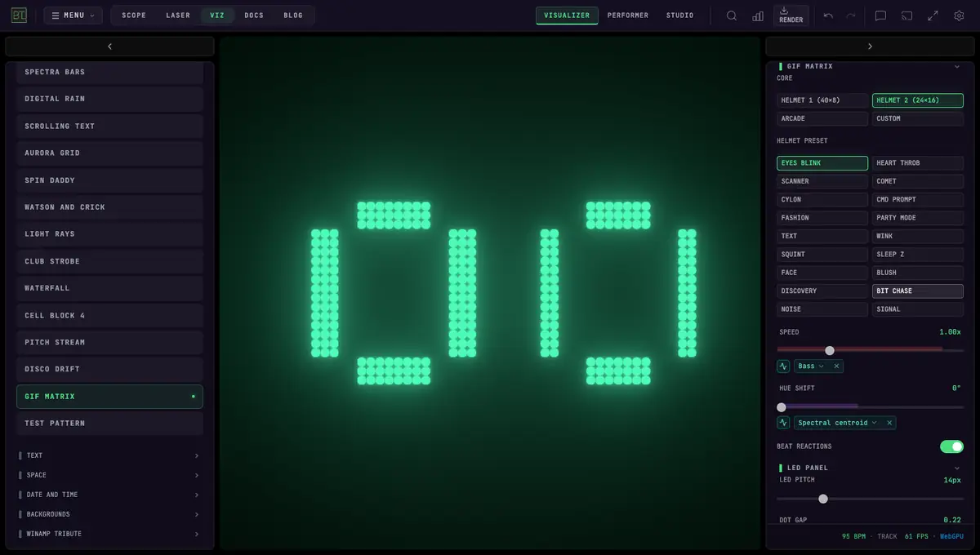The image size is (980, 555).
Task: Switch to the Laser tab
Action: [178, 16]
